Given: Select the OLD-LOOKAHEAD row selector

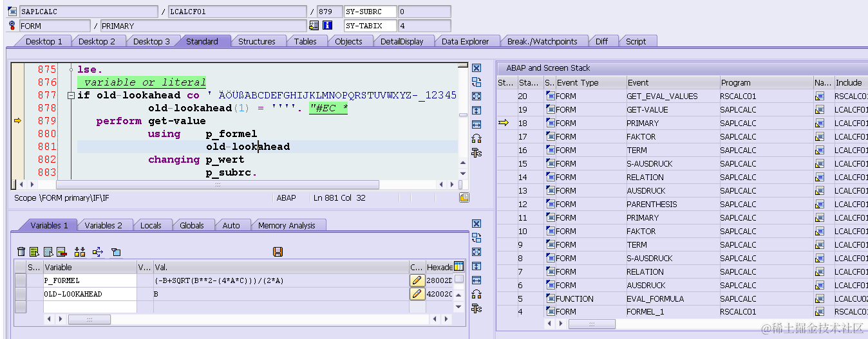Looking at the screenshot, I should (21, 294).
